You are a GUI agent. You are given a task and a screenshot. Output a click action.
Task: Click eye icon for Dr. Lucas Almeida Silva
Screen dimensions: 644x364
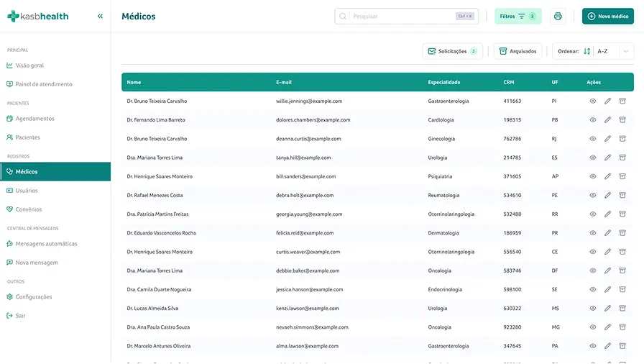[x=593, y=308]
